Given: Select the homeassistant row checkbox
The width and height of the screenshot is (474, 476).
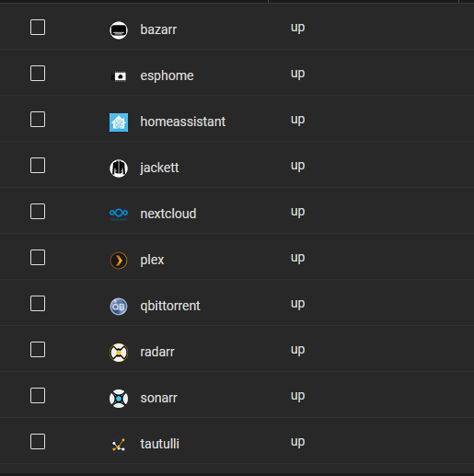Looking at the screenshot, I should 38,119.
